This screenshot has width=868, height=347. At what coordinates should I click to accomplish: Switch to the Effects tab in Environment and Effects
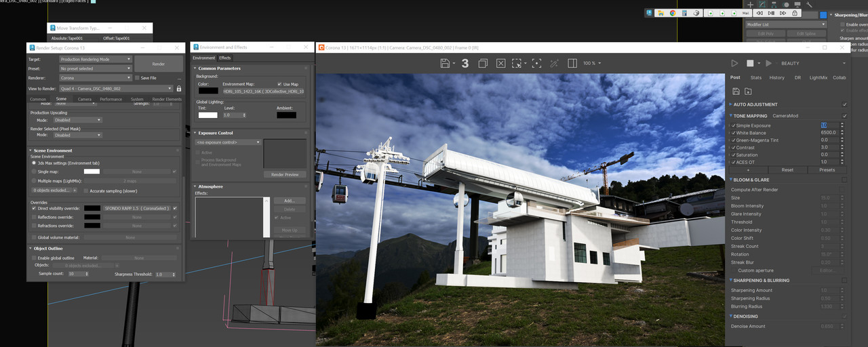pos(224,58)
